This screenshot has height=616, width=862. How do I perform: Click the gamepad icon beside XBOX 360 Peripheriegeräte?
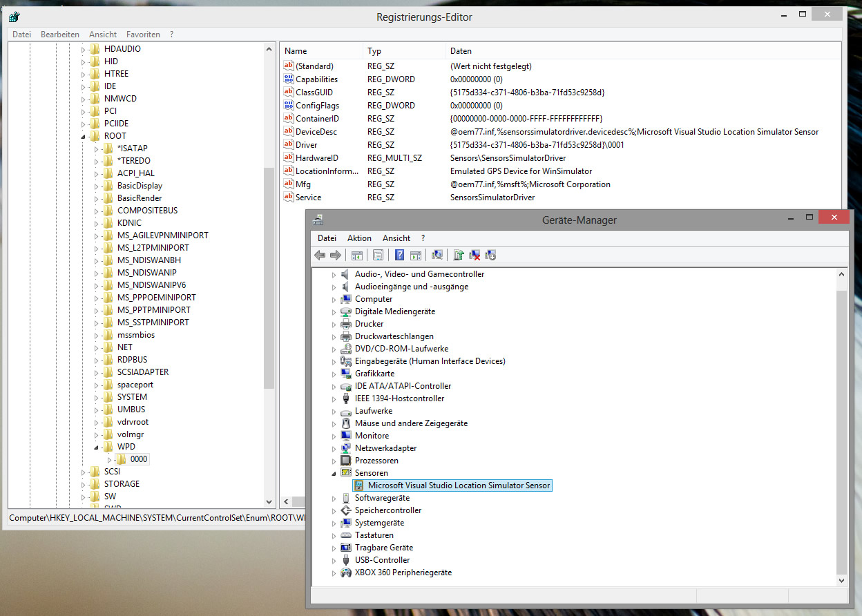[346, 572]
